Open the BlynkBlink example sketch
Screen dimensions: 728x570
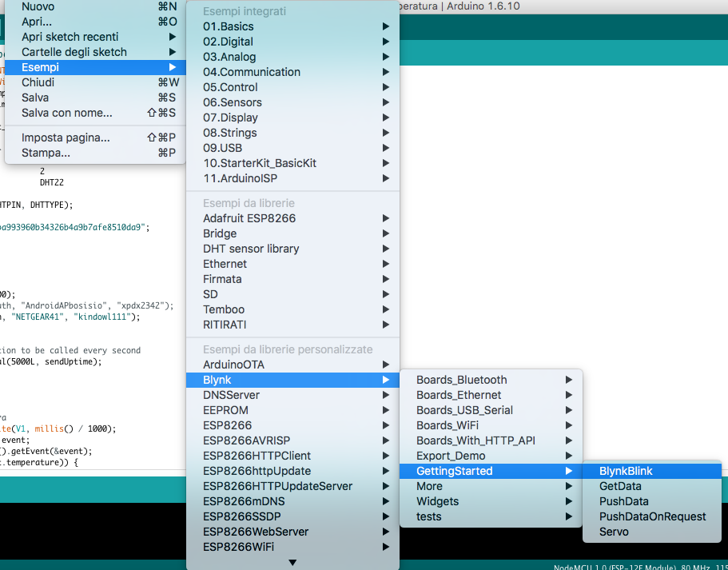pos(626,471)
